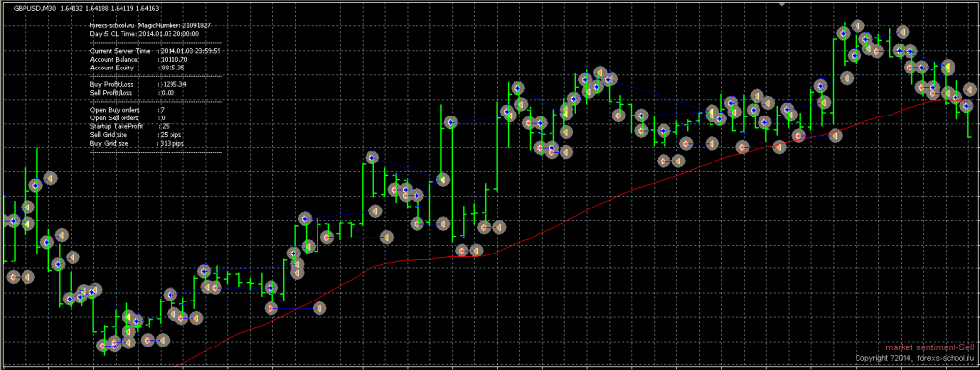This screenshot has width=980, height=370.
Task: Click the chart shift triangle on the top edge
Action: coord(781,3)
